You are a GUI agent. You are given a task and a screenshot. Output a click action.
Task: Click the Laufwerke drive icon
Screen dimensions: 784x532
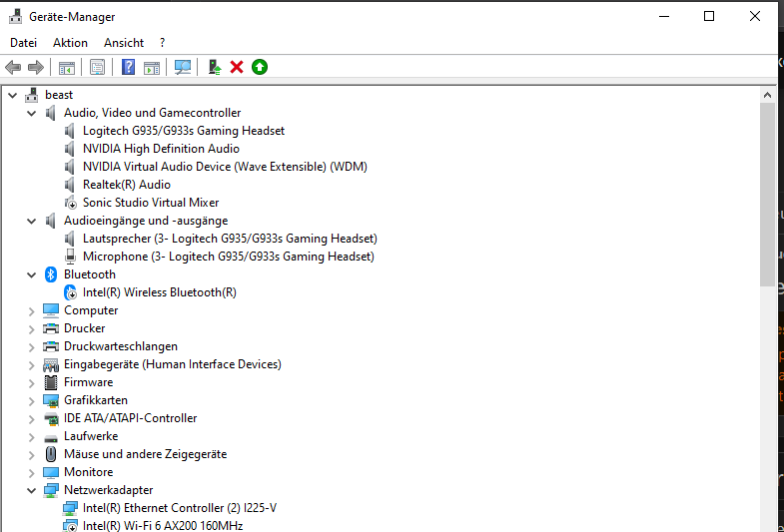click(x=51, y=437)
